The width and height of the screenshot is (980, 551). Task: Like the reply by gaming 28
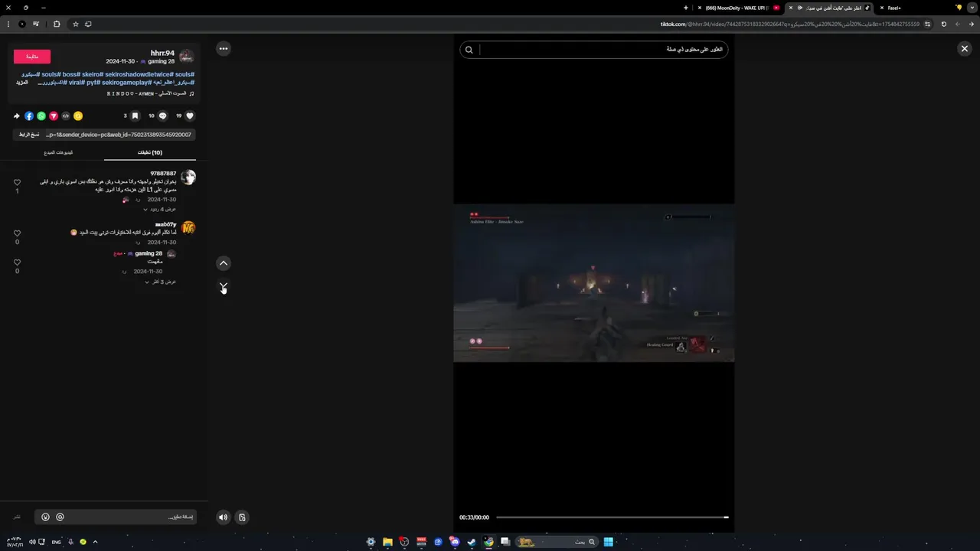click(x=17, y=262)
